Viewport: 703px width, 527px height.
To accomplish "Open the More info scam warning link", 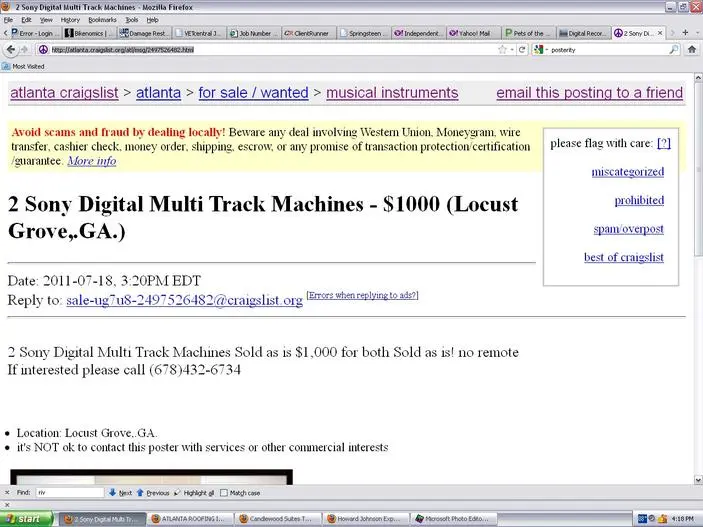I will [x=92, y=161].
